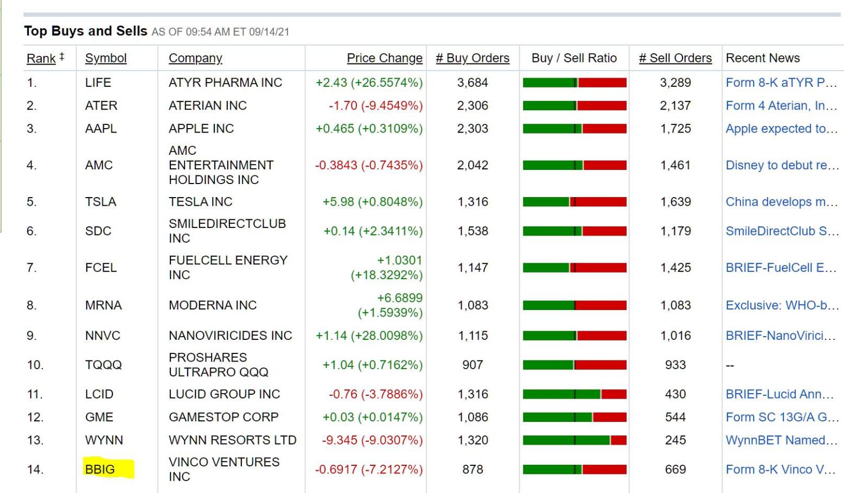This screenshot has height=493, width=868.
Task: Click the APPLE INC company name
Action: pyautogui.click(x=201, y=129)
